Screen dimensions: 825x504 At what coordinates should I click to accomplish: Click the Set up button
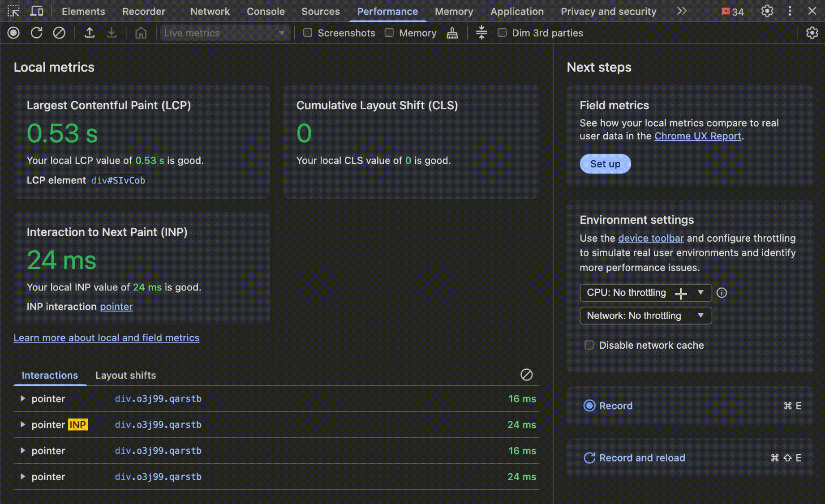pos(605,164)
